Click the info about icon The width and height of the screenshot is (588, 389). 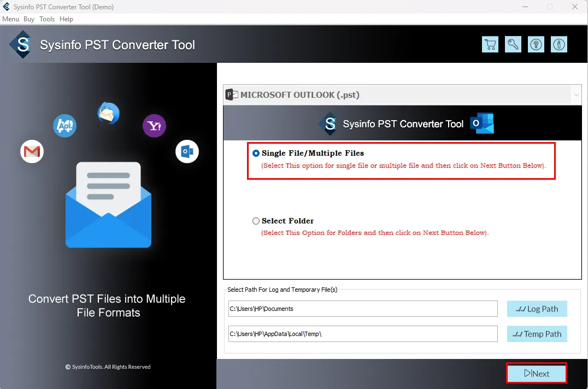(x=558, y=45)
